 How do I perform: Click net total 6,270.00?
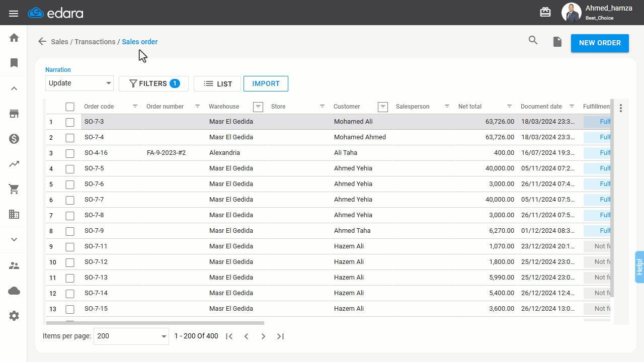[502, 231]
